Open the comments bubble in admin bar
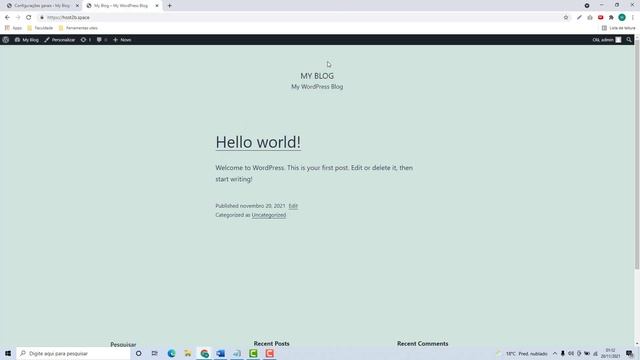 pos(102,40)
